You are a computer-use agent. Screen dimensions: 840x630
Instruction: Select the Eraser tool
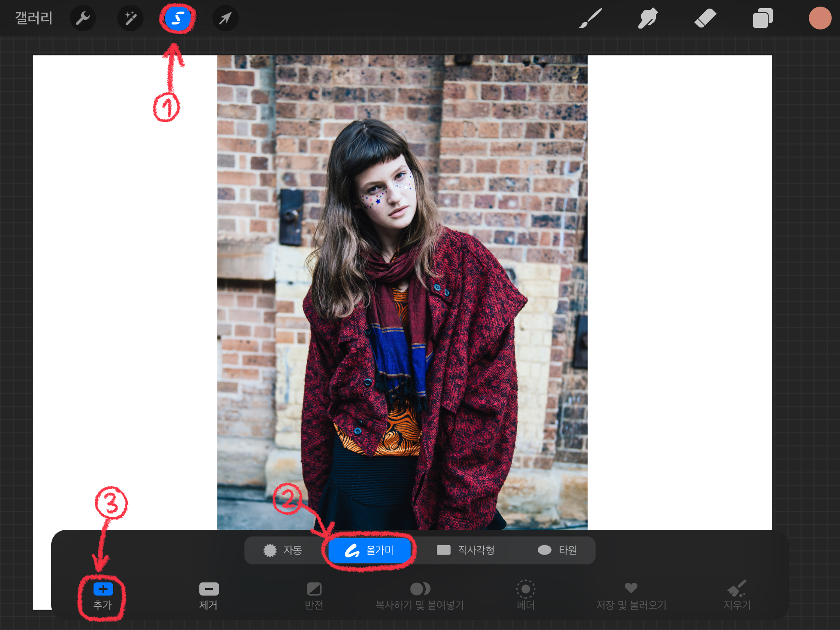(705, 18)
